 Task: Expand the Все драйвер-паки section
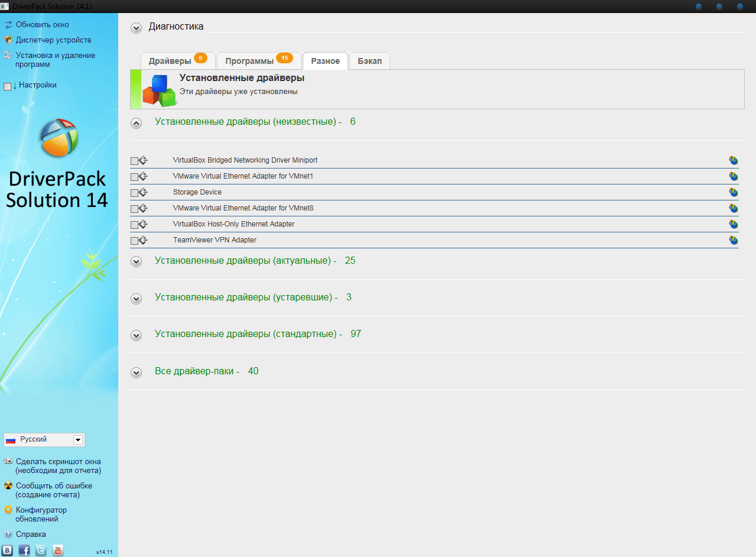137,373
